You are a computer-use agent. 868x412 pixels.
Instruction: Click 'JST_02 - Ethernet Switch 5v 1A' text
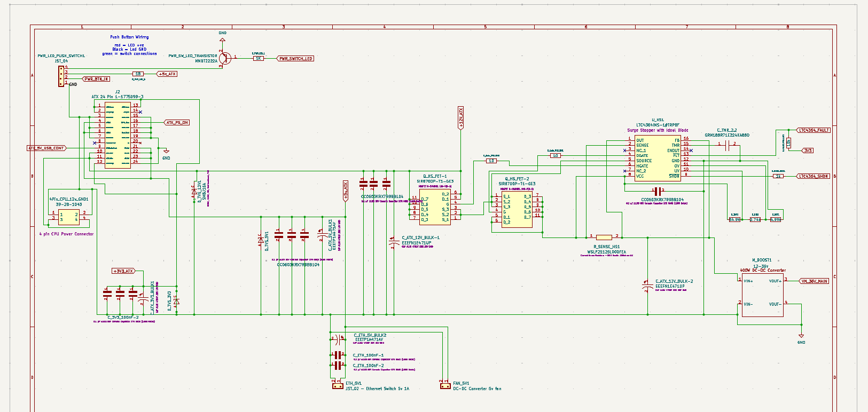click(377, 389)
